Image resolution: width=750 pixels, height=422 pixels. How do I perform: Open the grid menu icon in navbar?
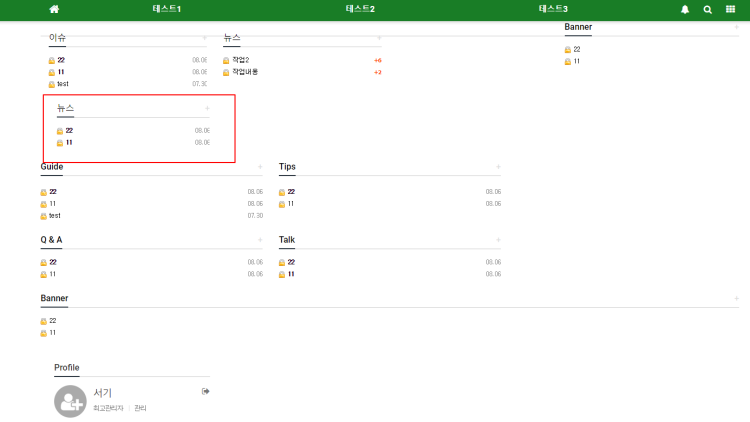[731, 9]
